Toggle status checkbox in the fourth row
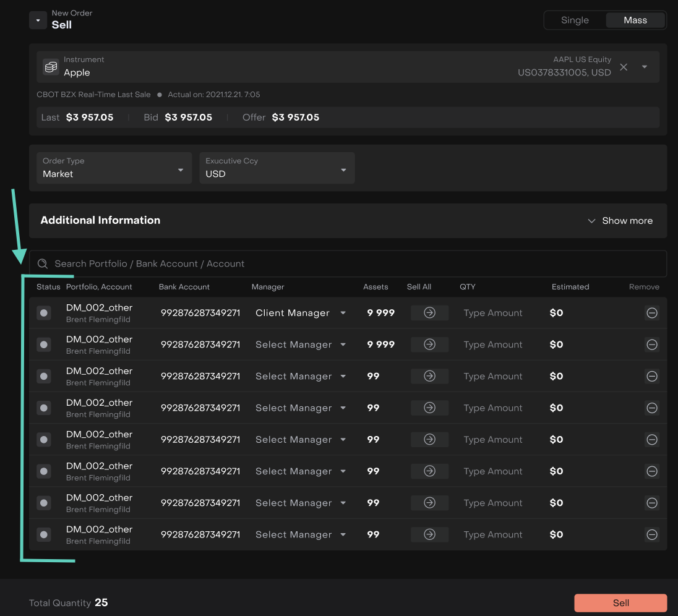Image resolution: width=678 pixels, height=616 pixels. click(x=44, y=408)
